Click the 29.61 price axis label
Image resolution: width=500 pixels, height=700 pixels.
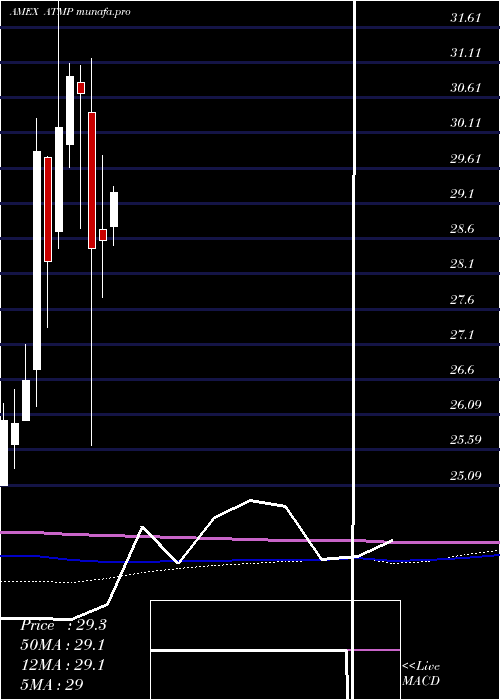click(x=466, y=159)
